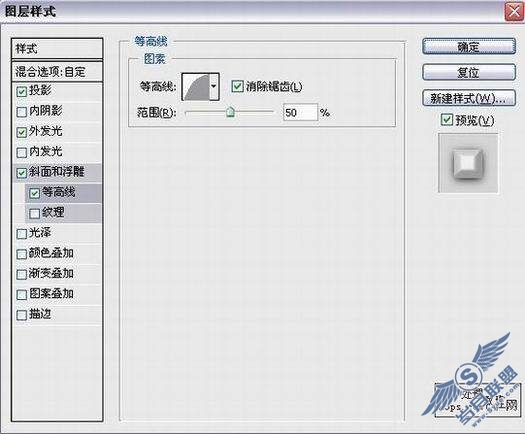Select the 斜面和浮雕 bevel and emboss label
This screenshot has width=525, height=434.
coord(57,172)
